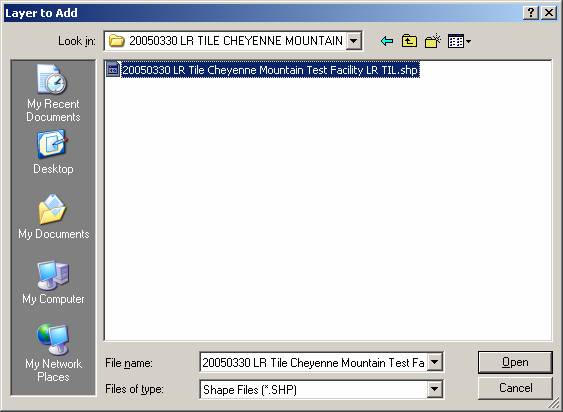Expand the File name history dropdown arrow
Viewport: 563px width, 412px height.
point(434,362)
